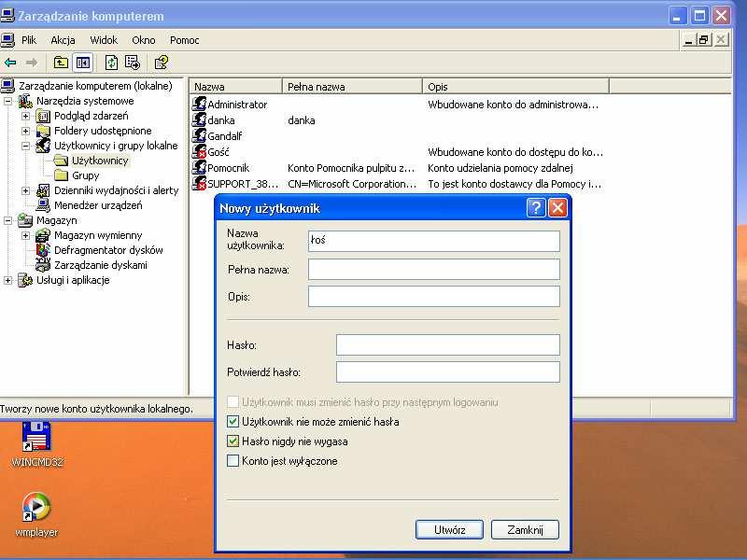Viewport: 747px width, 560px height.
Task: Click the Zamknij button
Action: (525, 529)
